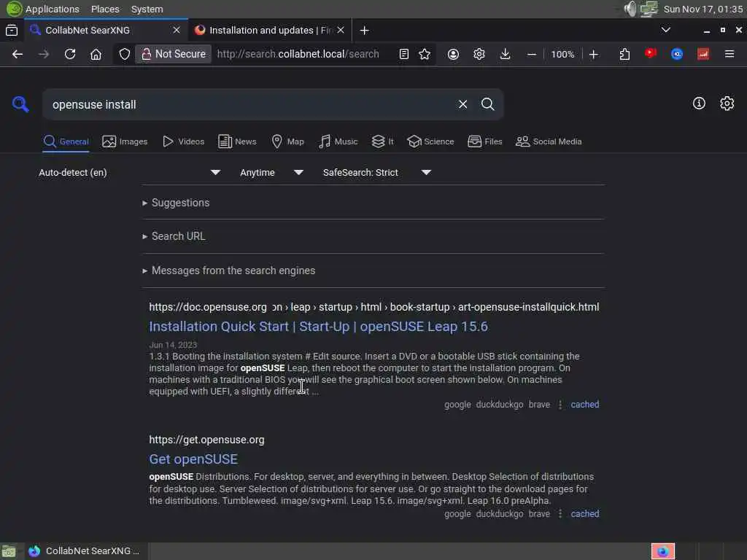The height and width of the screenshot is (560, 747).
Task: Open the Get openSUSE result
Action: (x=193, y=459)
